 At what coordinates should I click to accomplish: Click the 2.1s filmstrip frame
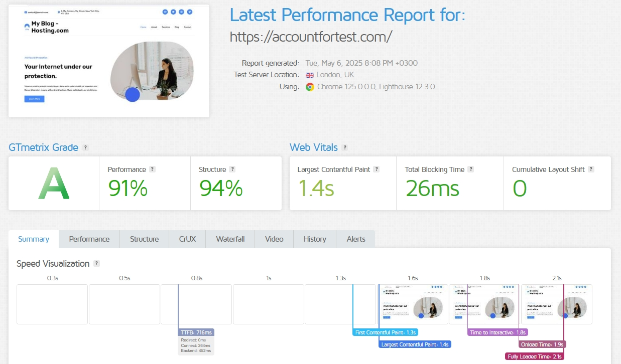coord(557,304)
